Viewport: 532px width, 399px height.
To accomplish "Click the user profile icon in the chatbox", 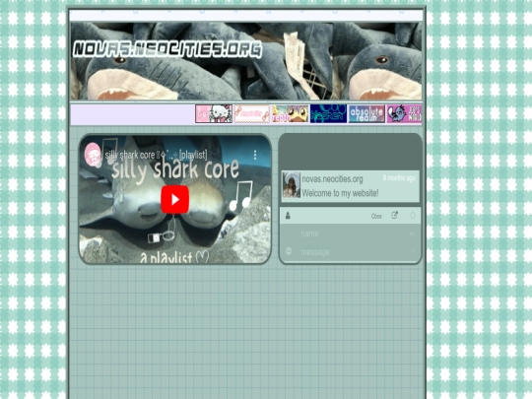I will 288,216.
